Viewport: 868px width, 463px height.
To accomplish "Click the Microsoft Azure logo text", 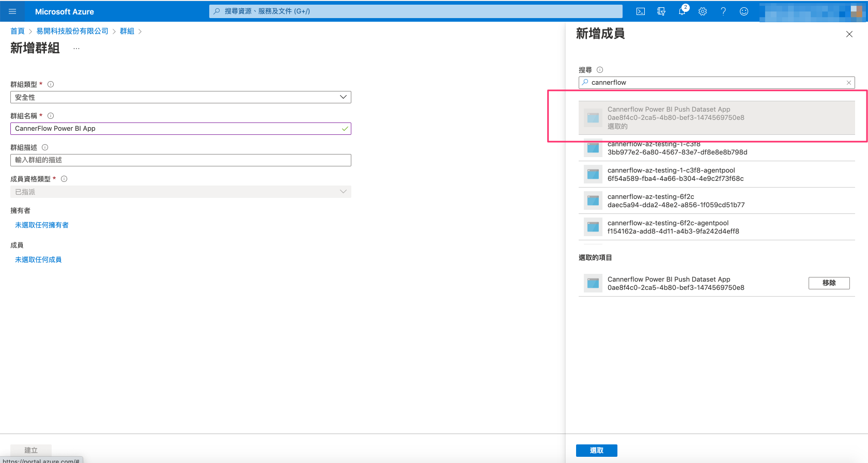I will tap(65, 11).
